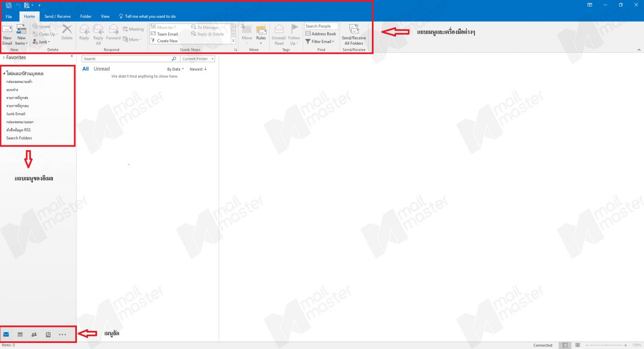The width and height of the screenshot is (644, 349).
Task: Open the New Items dropdown
Action: 21,35
